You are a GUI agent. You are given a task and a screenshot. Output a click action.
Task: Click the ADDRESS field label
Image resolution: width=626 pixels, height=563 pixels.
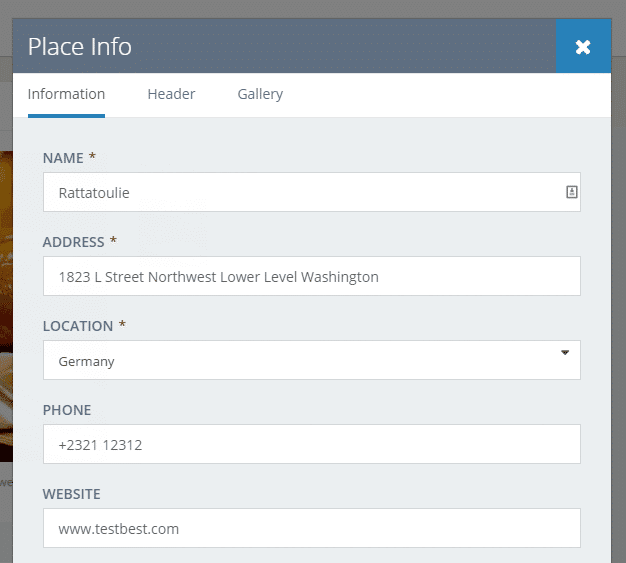point(73,242)
